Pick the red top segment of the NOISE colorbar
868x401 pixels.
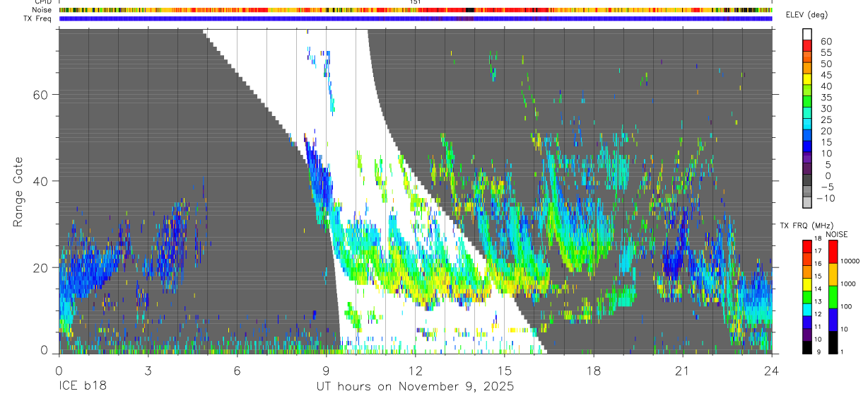click(x=833, y=252)
